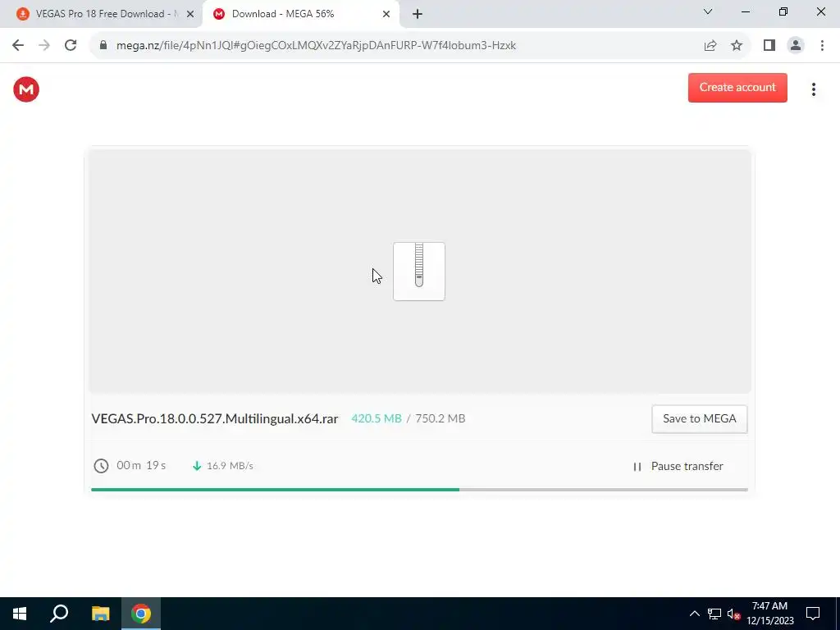Click the clock time-remaining icon
840x630 pixels.
[101, 466]
